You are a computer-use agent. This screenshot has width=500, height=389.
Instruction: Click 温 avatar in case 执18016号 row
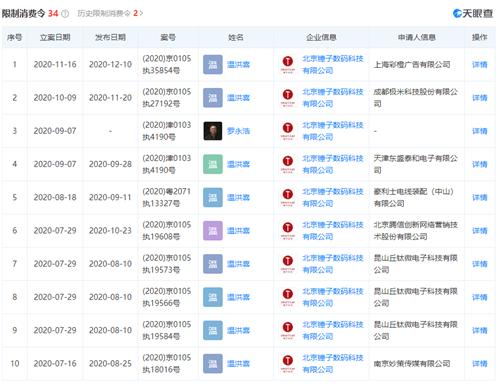pos(213,363)
